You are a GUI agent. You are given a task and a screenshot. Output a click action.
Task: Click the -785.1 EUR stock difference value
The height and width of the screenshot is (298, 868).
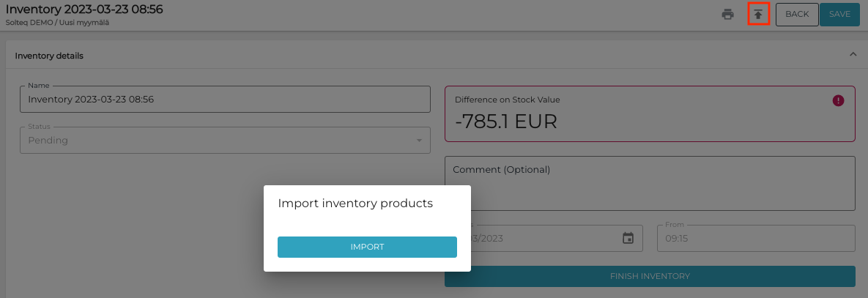tap(506, 121)
